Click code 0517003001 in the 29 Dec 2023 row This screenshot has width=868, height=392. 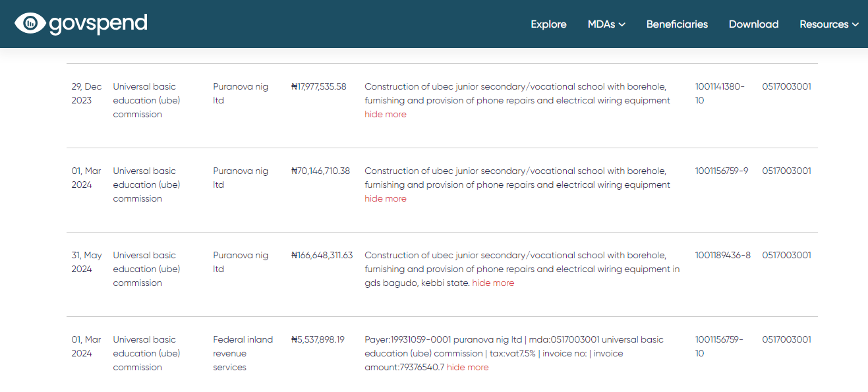786,87
